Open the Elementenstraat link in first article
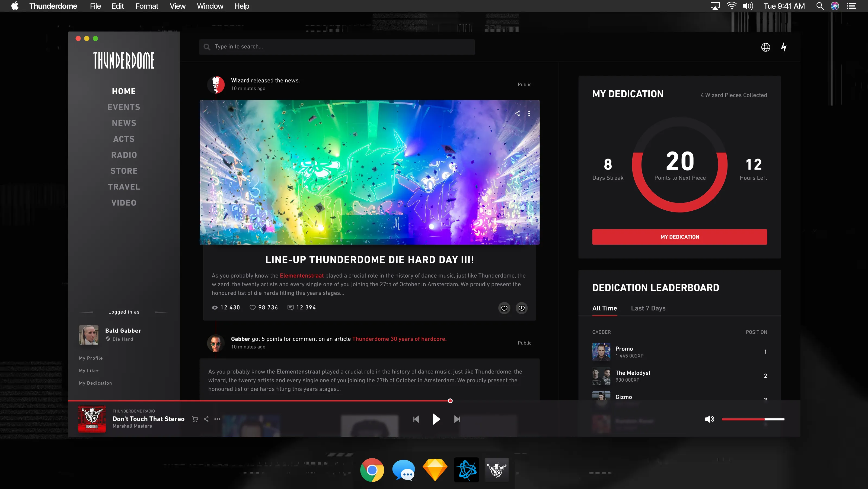Image resolution: width=868 pixels, height=489 pixels. [x=302, y=275]
